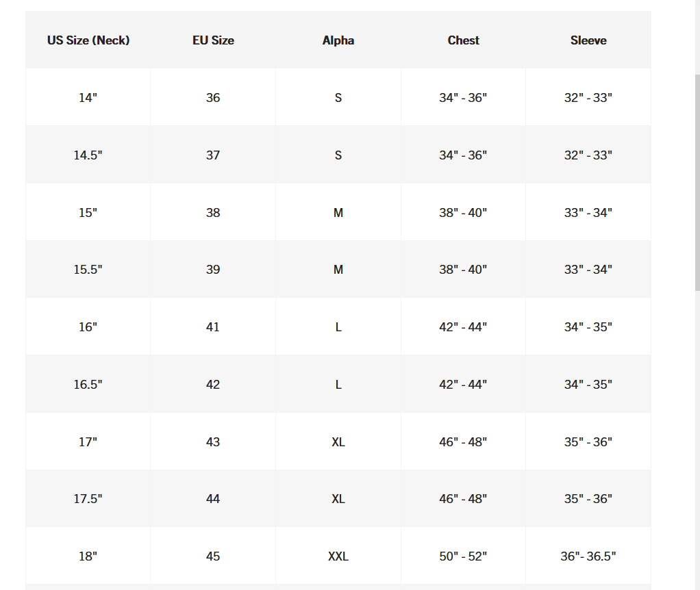Click the Sleeve column header

(x=588, y=40)
